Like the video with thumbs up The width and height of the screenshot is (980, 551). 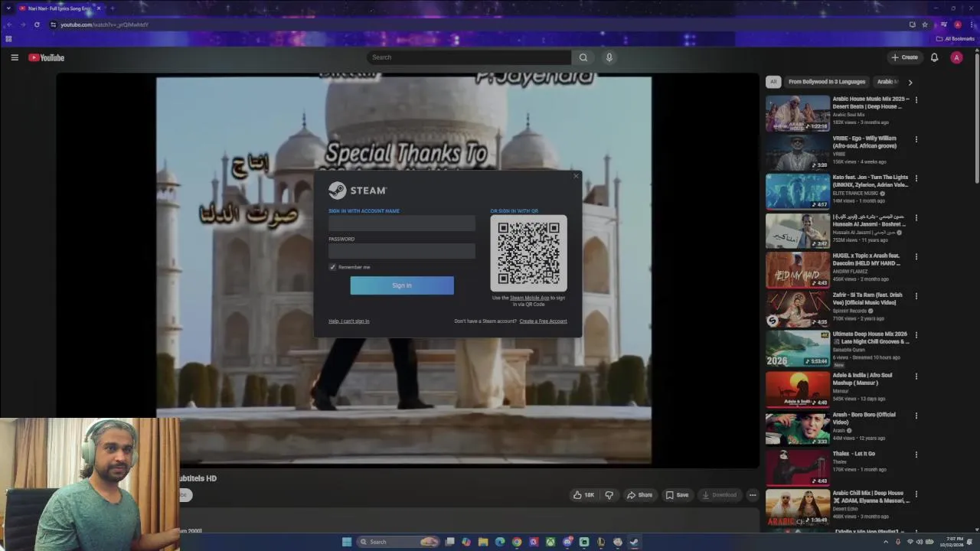[x=583, y=495]
